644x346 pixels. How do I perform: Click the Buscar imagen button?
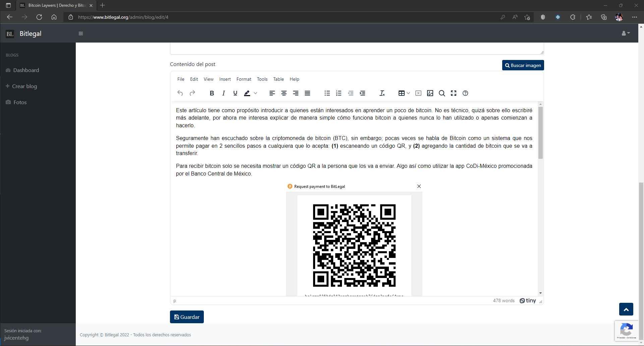point(523,65)
